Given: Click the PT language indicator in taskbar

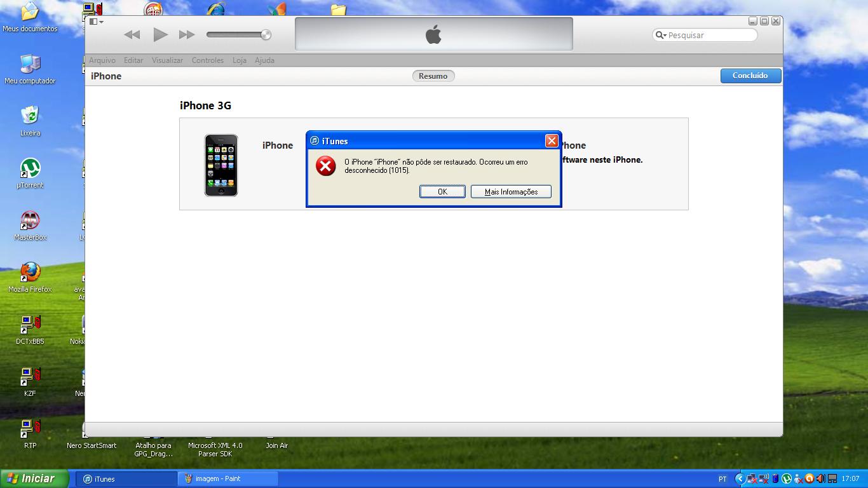Looking at the screenshot, I should click(x=722, y=479).
